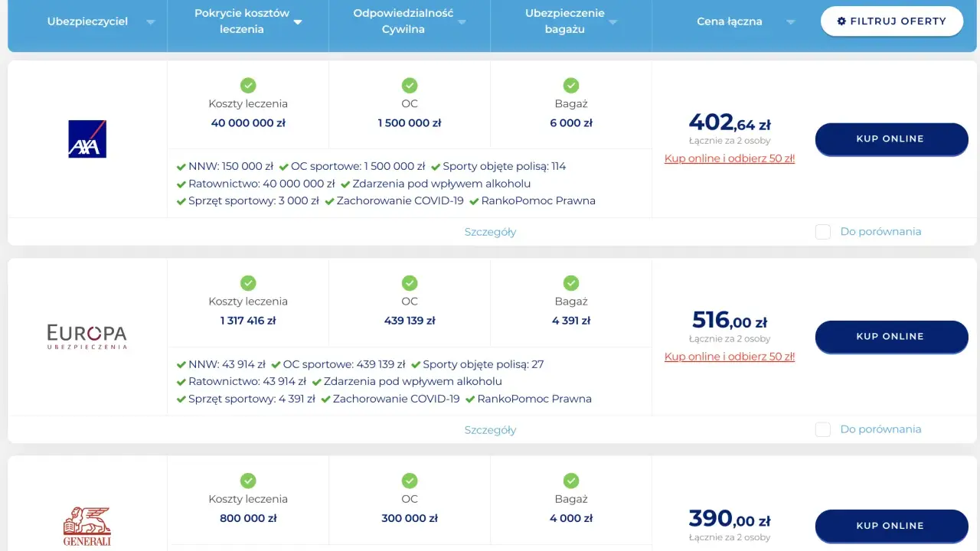Click Europa Koszty leczenia value 1 317 416 zł
The height and width of the screenshot is (551, 980).
[248, 321]
